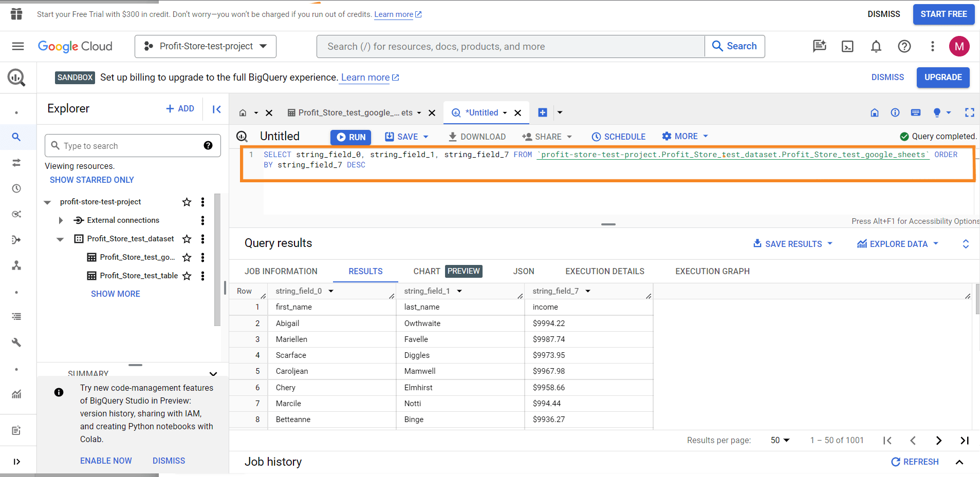Open query info icon in the toolbar
Viewport: 980px width, 477px height.
coord(895,112)
